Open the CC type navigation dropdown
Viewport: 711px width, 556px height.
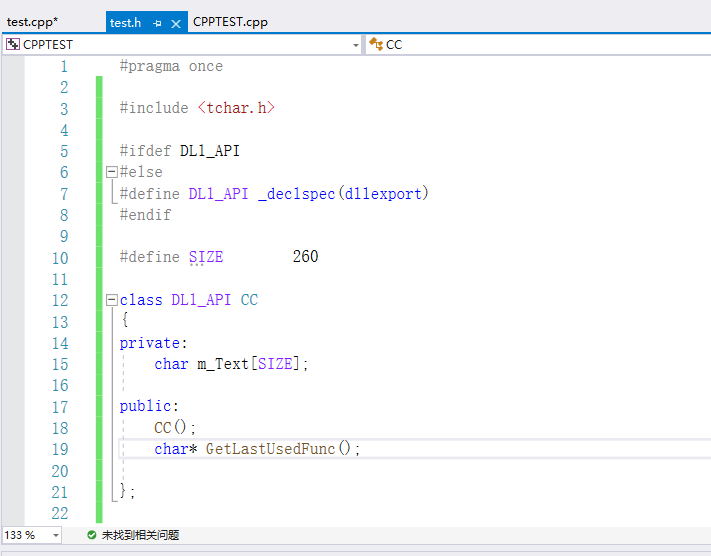[539, 44]
